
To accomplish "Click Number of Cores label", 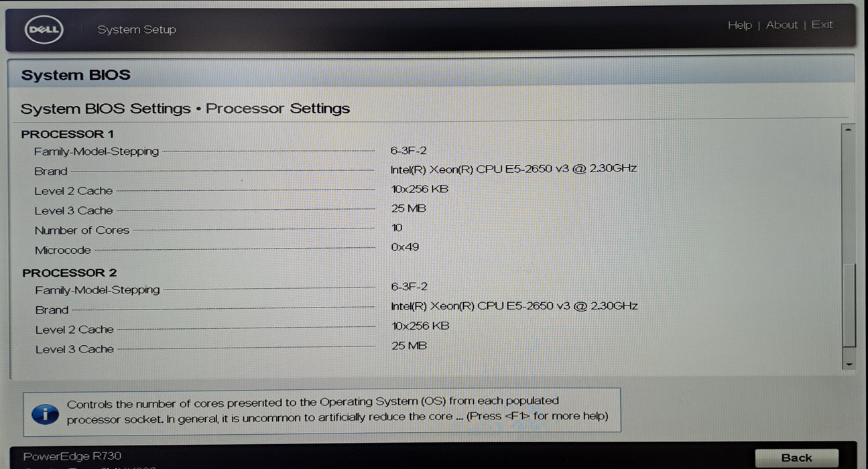I will 82,230.
